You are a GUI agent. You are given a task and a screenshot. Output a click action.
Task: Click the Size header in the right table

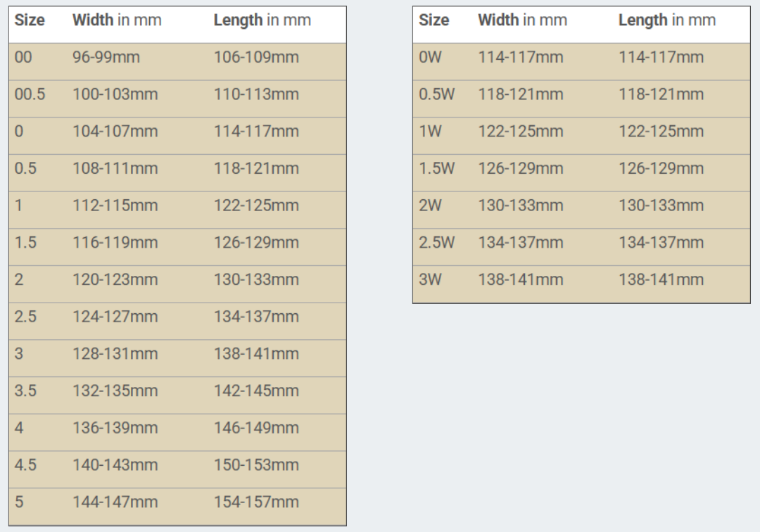[433, 20]
